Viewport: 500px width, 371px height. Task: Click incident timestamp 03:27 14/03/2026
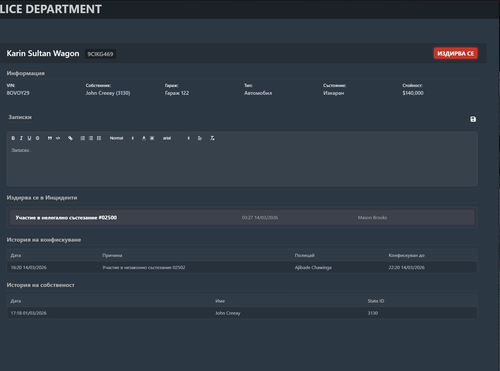point(260,218)
